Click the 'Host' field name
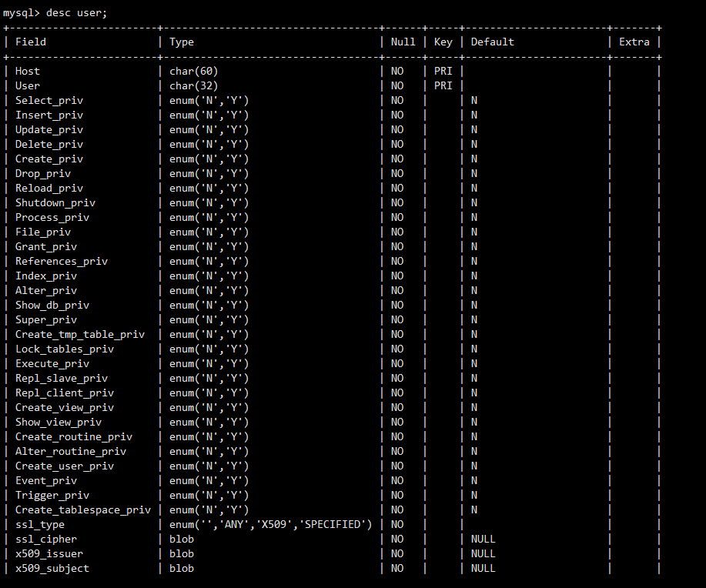 [x=28, y=71]
